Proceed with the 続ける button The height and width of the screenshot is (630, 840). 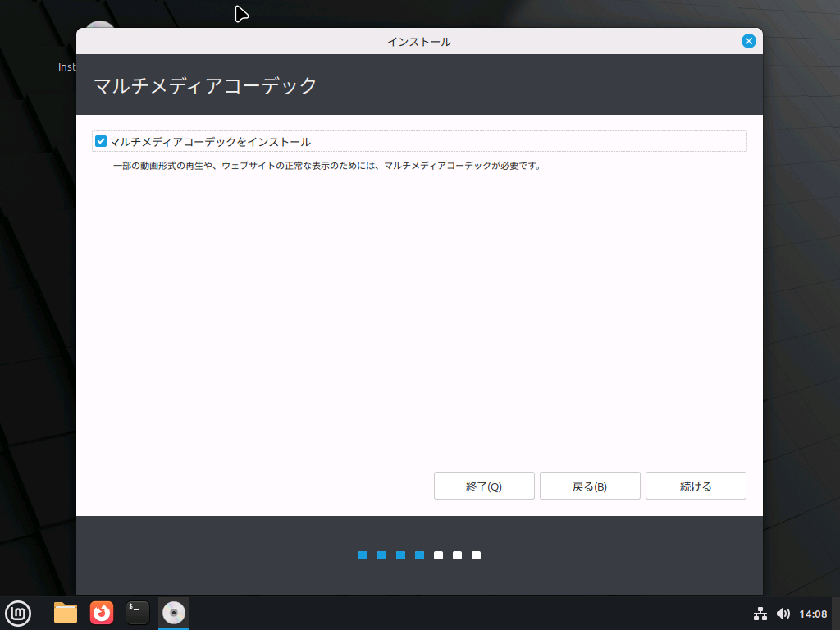click(x=696, y=485)
